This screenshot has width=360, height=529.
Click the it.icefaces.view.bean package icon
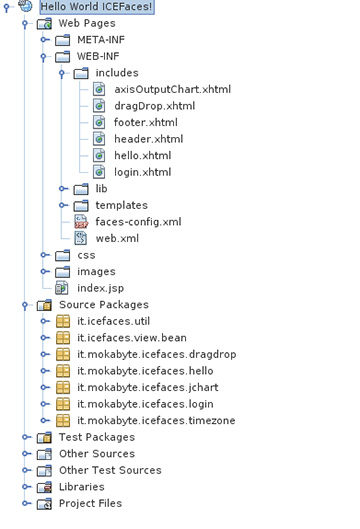pyautogui.click(x=63, y=338)
